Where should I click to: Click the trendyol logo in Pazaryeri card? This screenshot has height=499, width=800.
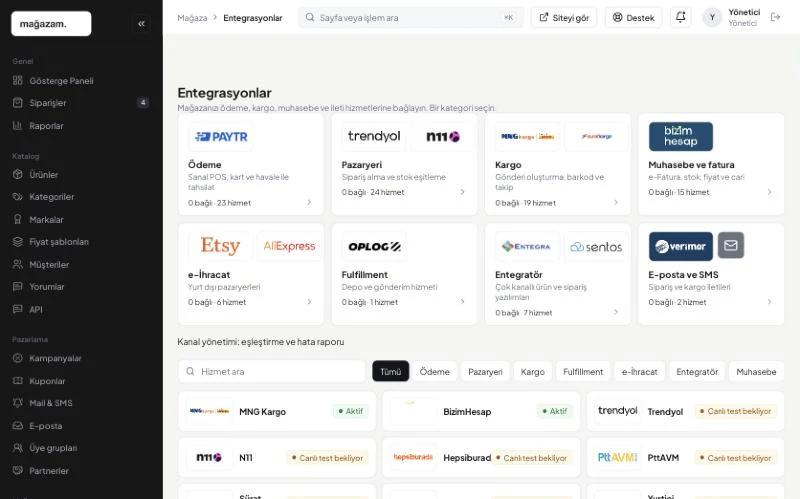point(374,136)
